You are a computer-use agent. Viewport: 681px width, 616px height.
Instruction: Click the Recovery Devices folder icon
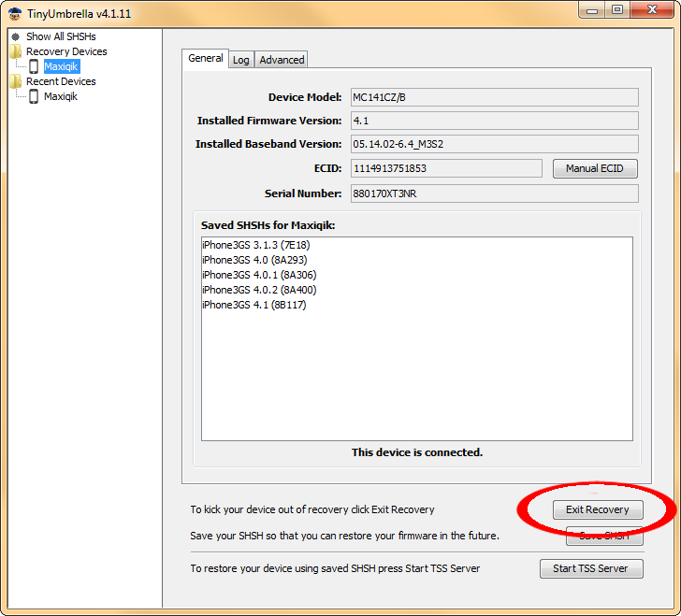pyautogui.click(x=16, y=51)
